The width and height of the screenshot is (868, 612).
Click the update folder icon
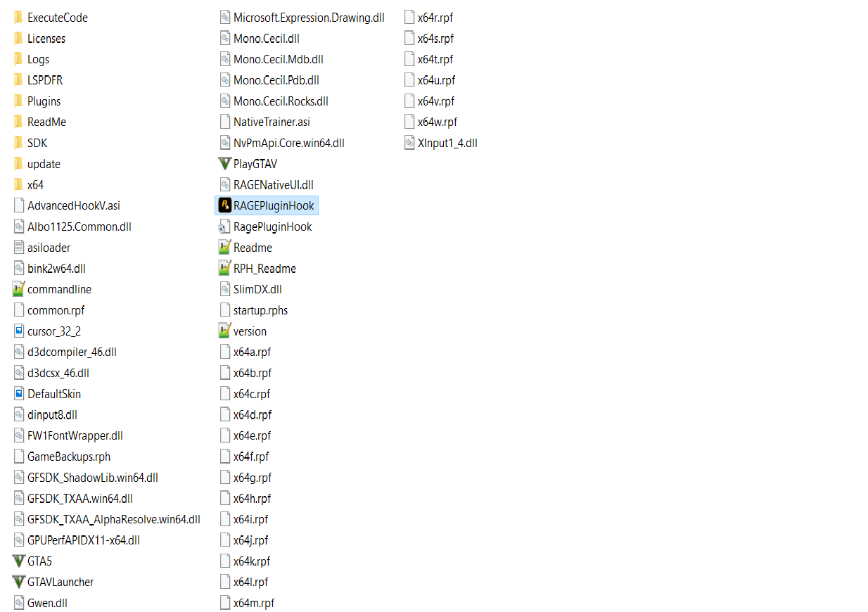(19, 164)
